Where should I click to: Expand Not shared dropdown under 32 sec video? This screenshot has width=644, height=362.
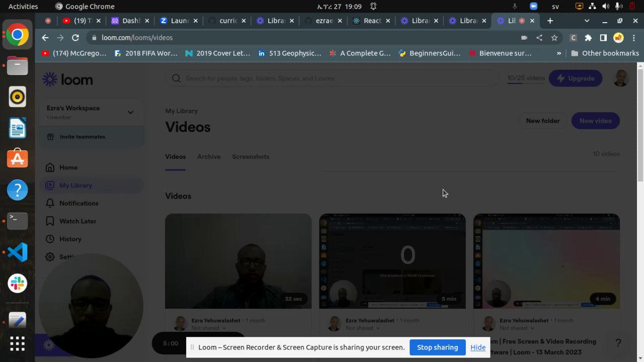[x=208, y=328]
